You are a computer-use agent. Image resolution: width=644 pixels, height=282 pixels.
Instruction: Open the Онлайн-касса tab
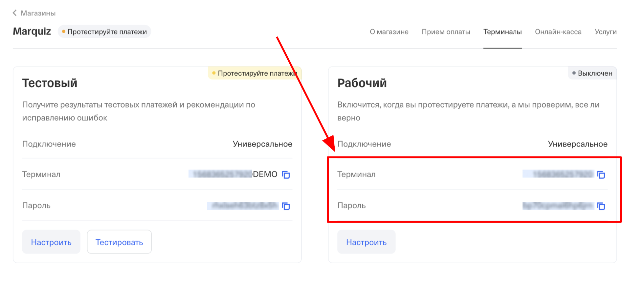tap(558, 32)
